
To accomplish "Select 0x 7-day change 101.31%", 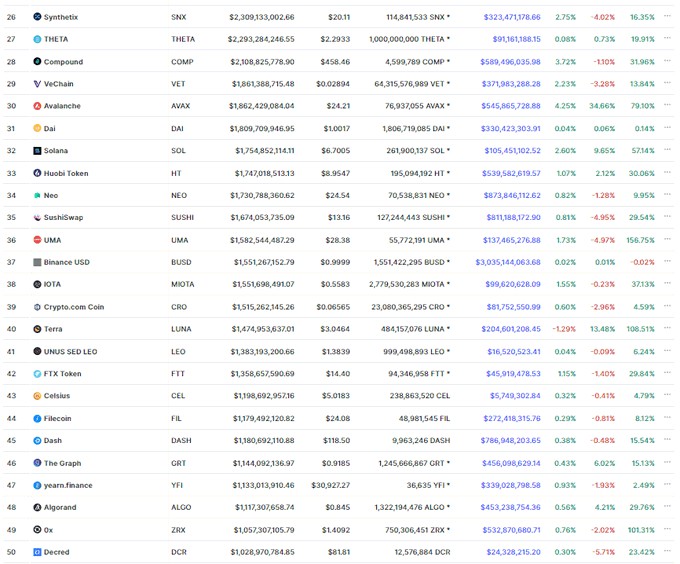I will coord(641,530).
